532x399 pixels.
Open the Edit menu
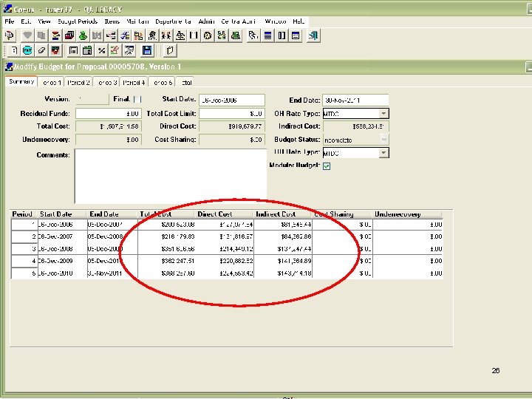pos(26,21)
